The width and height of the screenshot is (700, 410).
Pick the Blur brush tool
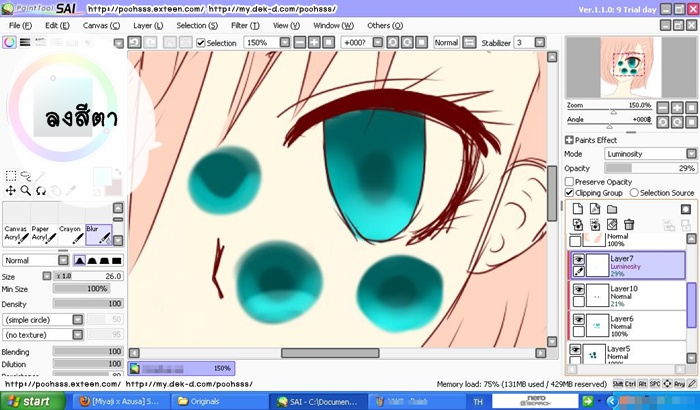[x=99, y=234]
